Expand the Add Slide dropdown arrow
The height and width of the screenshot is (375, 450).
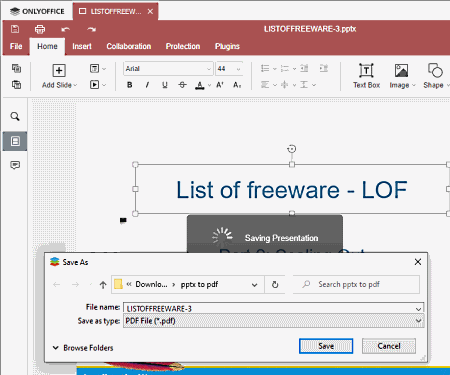pyautogui.click(x=75, y=85)
